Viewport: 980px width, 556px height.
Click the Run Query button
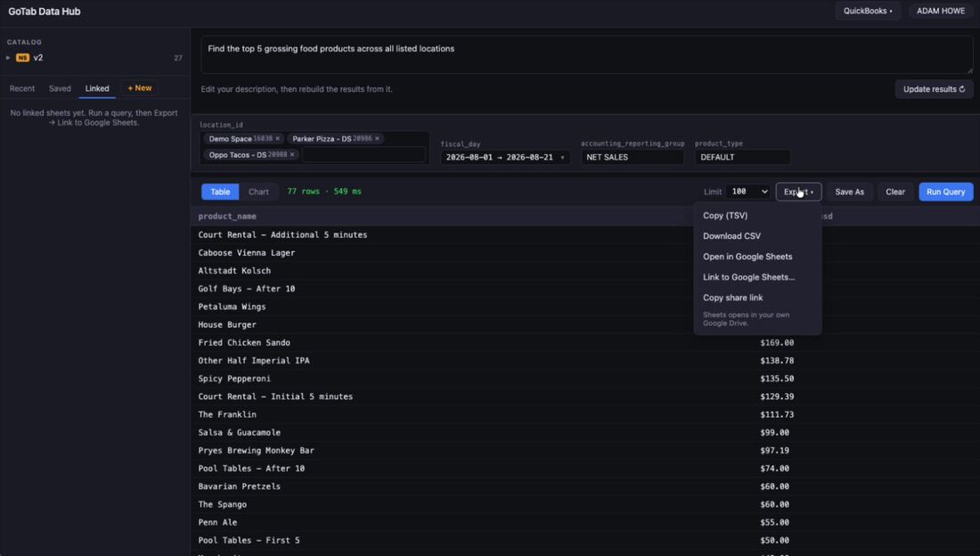pos(945,192)
